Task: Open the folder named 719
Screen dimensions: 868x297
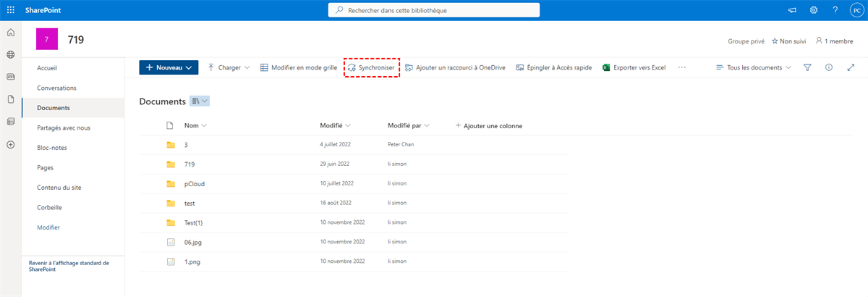Action: pyautogui.click(x=190, y=164)
